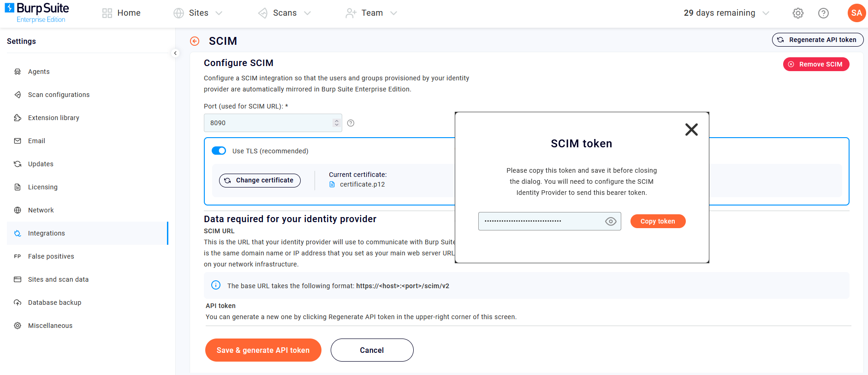The height and width of the screenshot is (375, 868).
Task: Click the Copy token button
Action: click(658, 221)
